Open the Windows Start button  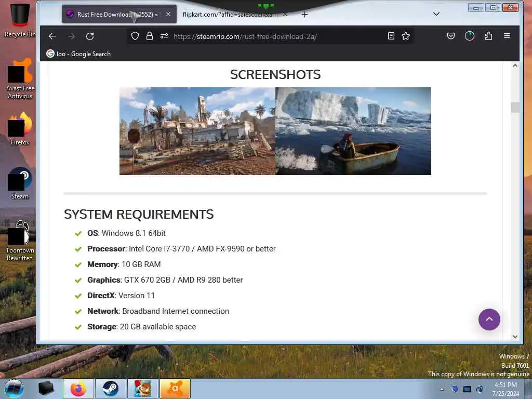[14, 389]
